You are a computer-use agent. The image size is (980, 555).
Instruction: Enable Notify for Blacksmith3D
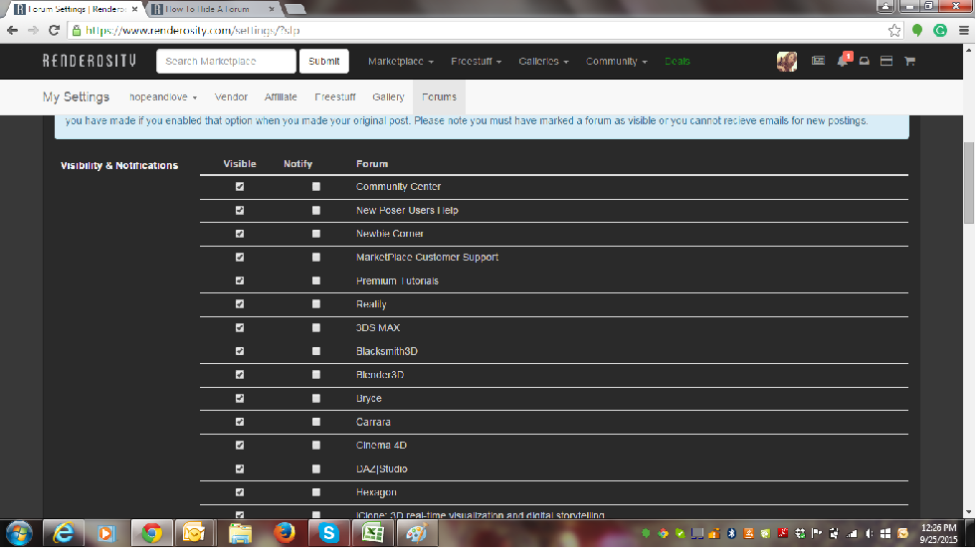(317, 353)
